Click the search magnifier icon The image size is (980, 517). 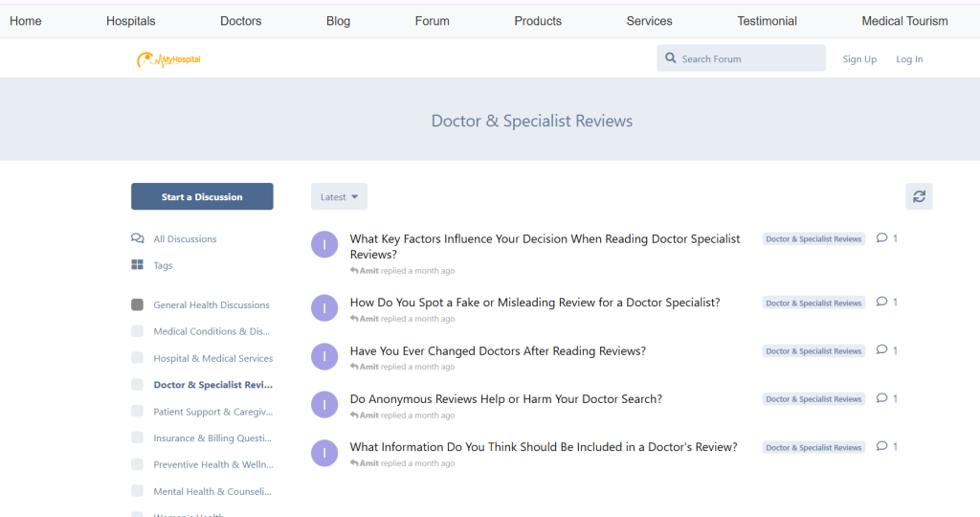pyautogui.click(x=671, y=58)
